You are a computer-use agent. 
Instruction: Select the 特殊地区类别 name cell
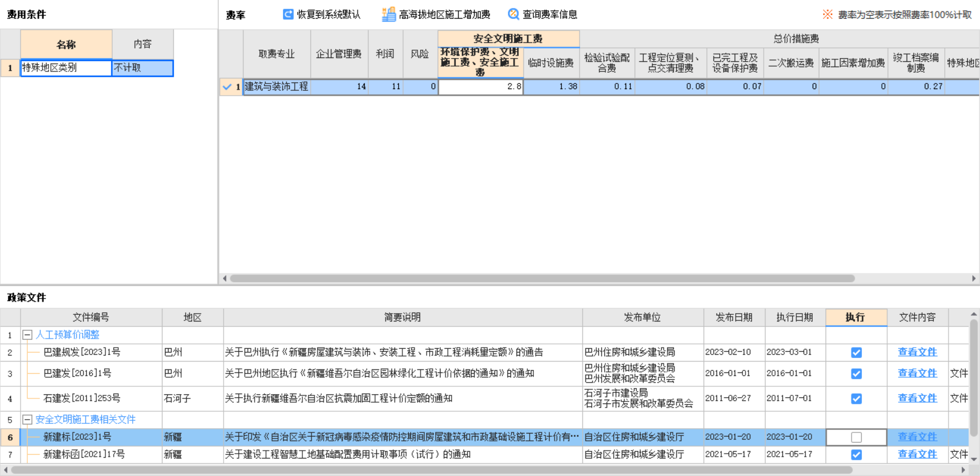[x=66, y=68]
